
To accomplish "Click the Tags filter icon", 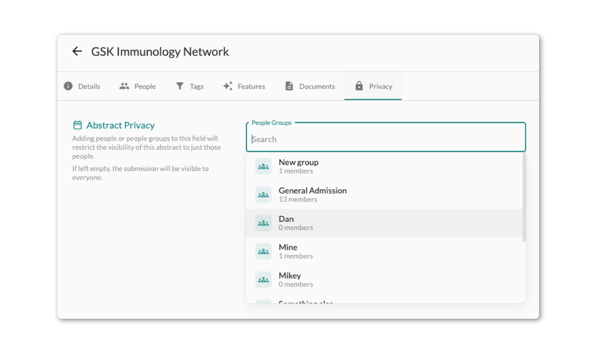I will (180, 86).
